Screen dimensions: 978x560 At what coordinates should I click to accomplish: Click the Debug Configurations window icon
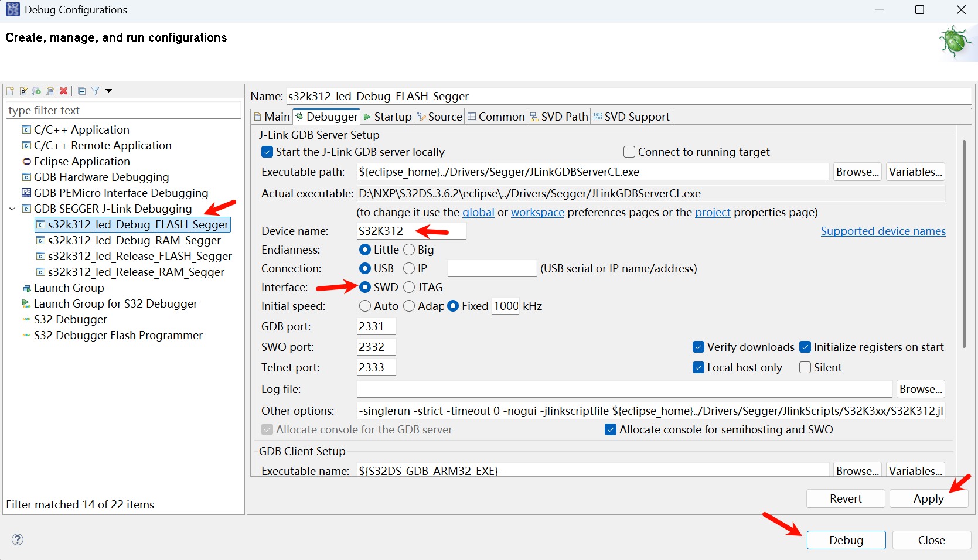coord(12,9)
